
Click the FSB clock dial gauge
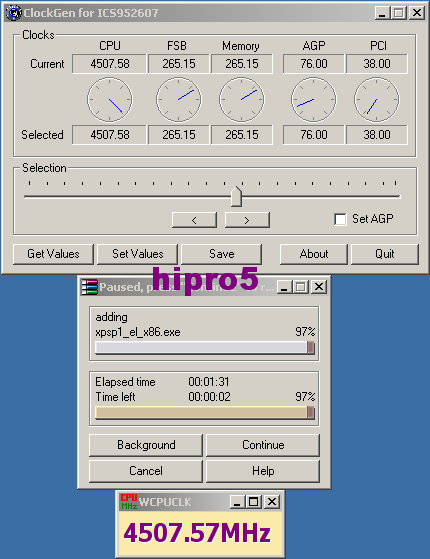click(x=179, y=100)
